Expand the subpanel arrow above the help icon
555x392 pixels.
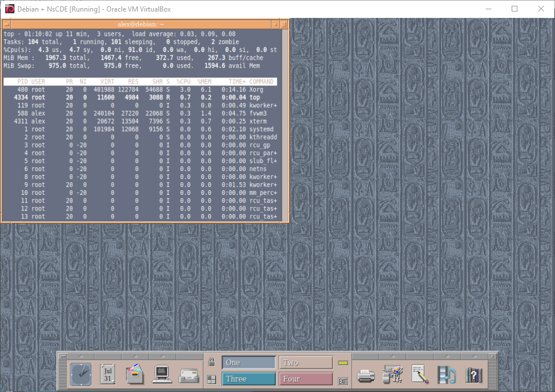click(474, 356)
